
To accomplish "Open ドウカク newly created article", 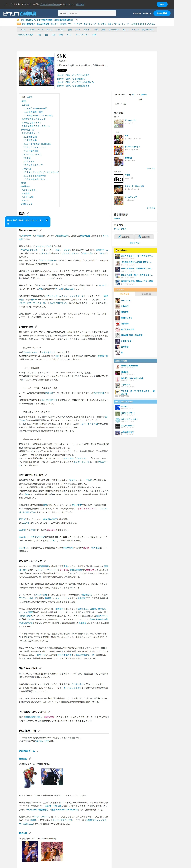I will [125, 407].
